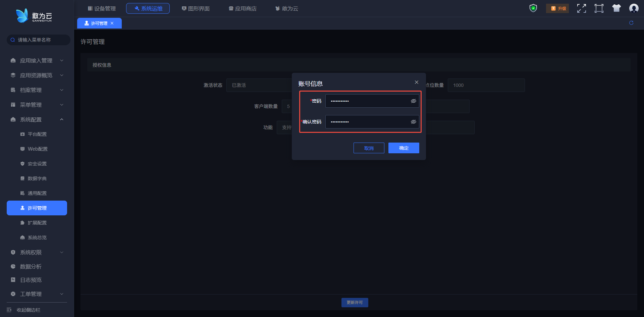Expand the 档案管理 menu chevron

click(x=62, y=90)
